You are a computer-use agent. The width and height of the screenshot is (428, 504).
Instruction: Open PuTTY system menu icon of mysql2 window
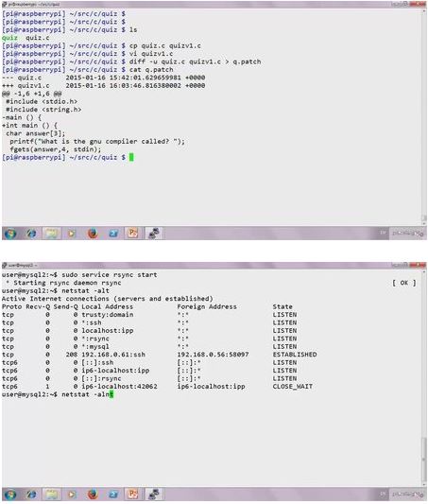coord(4,265)
